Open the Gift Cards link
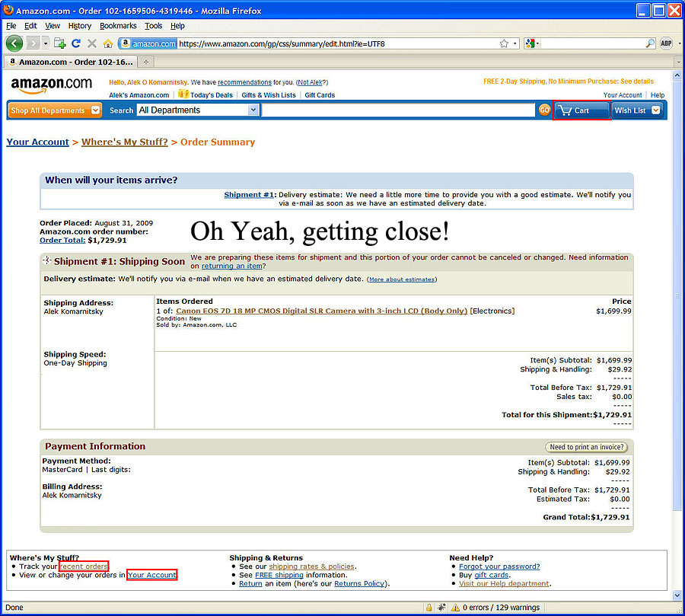This screenshot has width=685, height=616. coord(320,95)
